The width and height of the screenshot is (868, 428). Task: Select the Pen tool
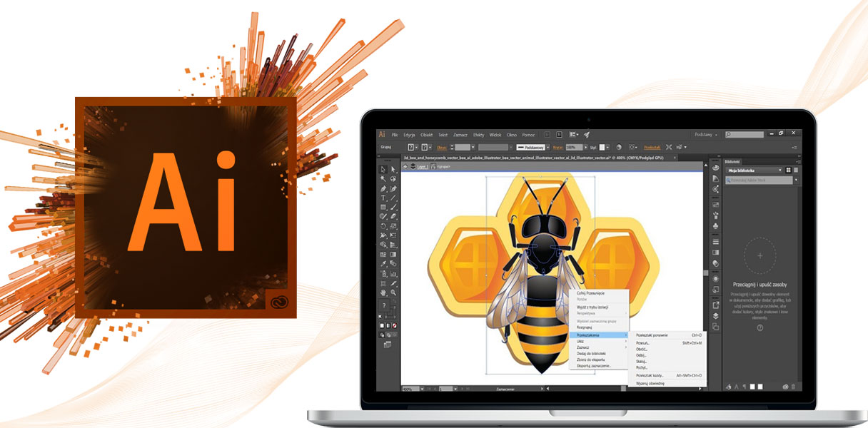click(383, 188)
